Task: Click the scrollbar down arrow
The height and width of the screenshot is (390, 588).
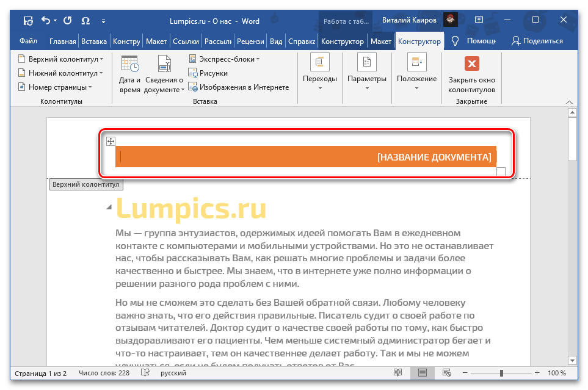Action: [572, 361]
